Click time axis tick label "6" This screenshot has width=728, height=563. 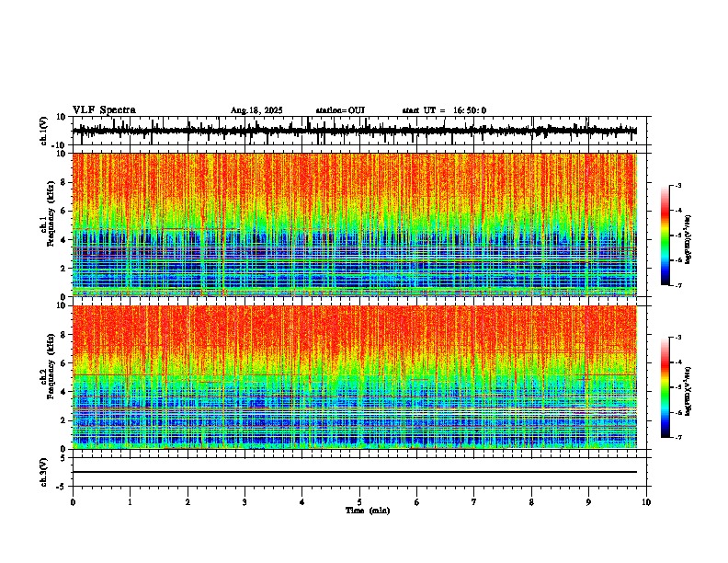(x=417, y=502)
